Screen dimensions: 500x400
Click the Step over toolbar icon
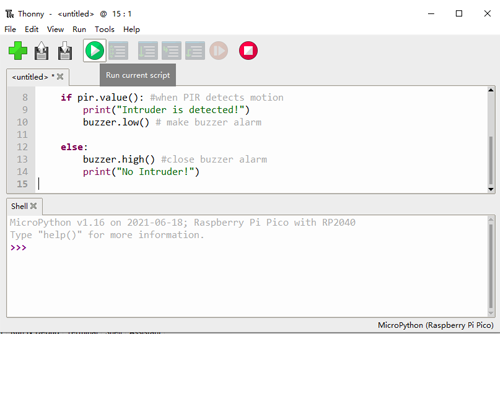148,51
